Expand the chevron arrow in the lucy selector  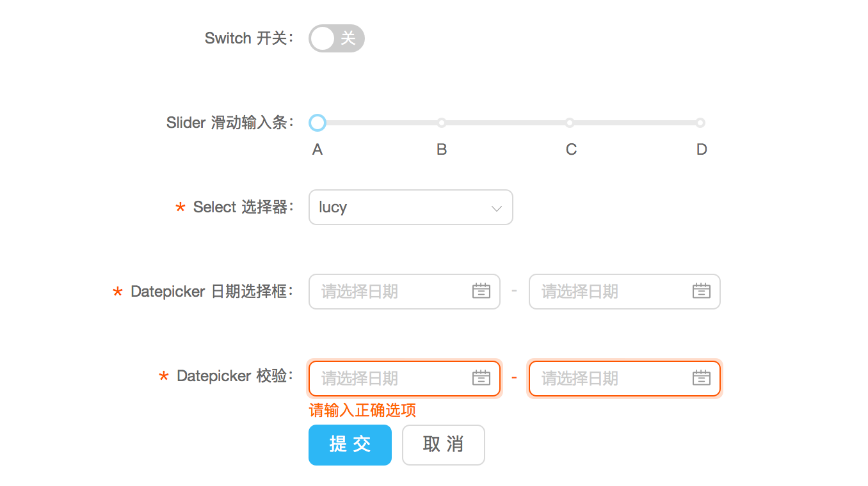(x=496, y=208)
